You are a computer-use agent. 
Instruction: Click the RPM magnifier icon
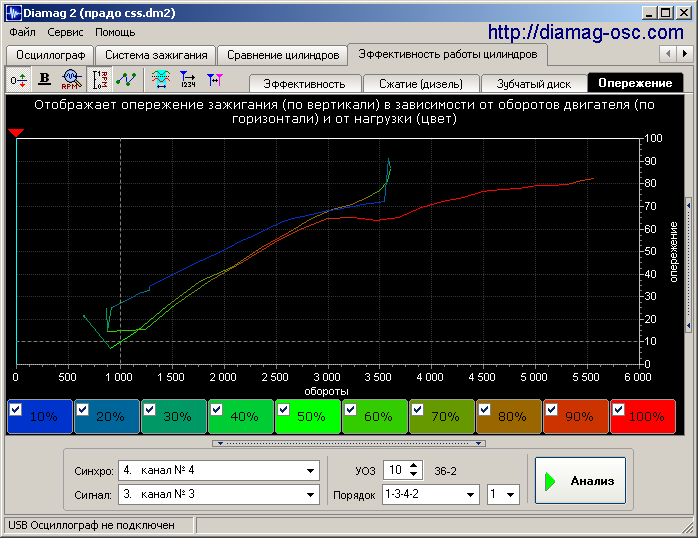click(71, 79)
